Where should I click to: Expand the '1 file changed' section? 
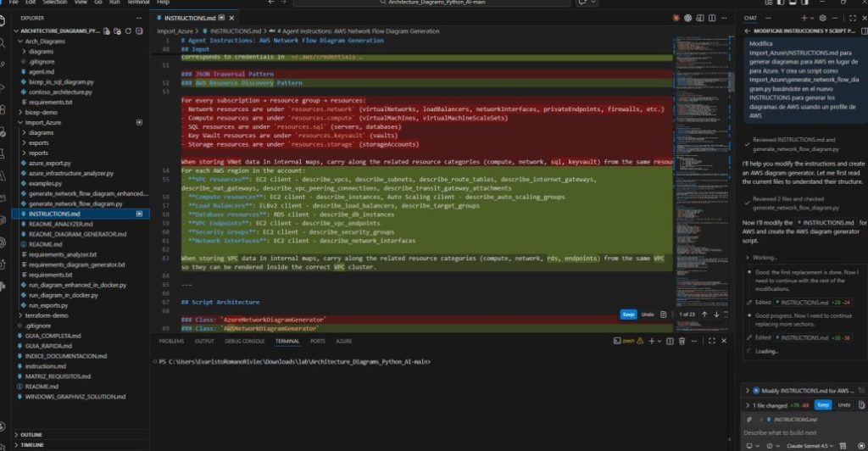[x=747, y=405]
